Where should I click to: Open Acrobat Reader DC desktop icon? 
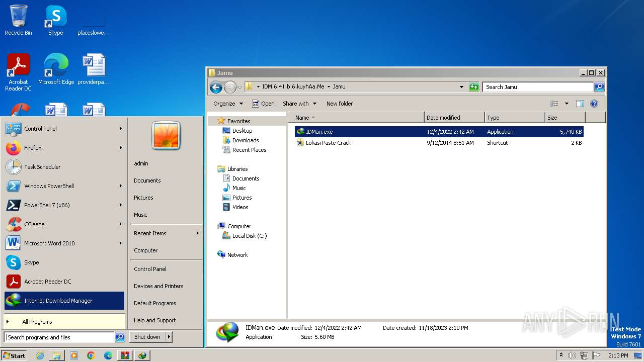[x=18, y=72]
